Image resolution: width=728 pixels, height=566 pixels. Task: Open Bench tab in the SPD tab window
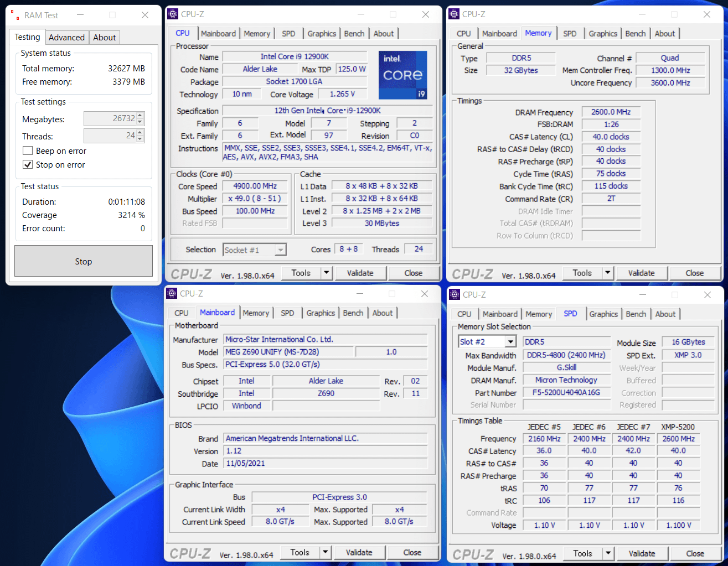pos(636,314)
